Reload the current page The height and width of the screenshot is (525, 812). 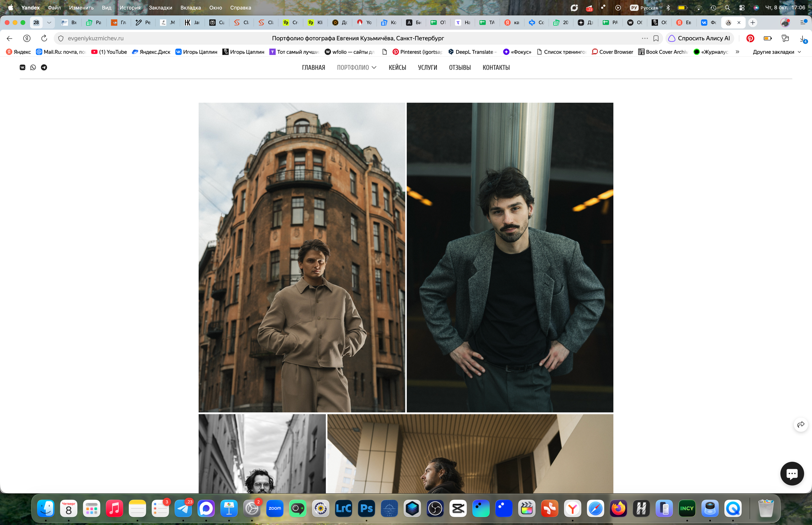[44, 38]
